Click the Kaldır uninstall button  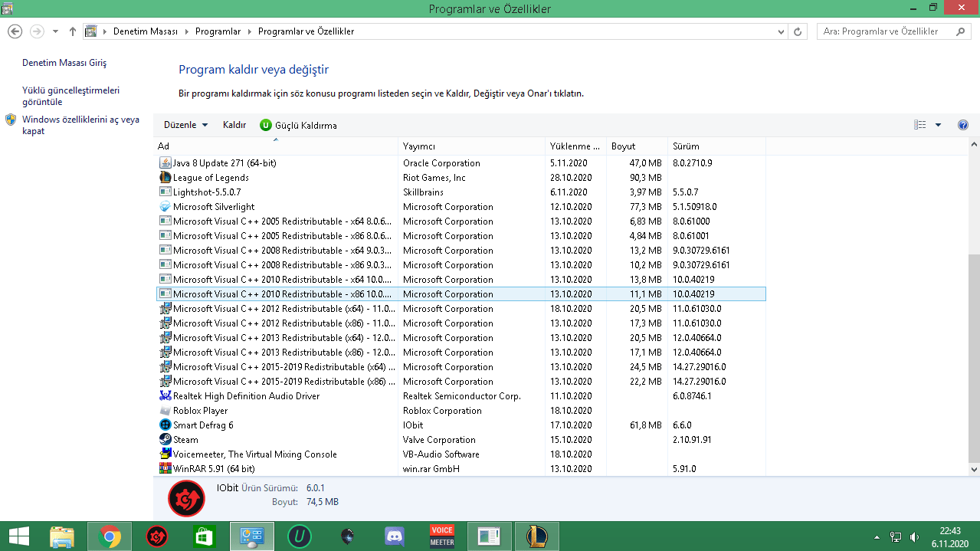coord(234,125)
